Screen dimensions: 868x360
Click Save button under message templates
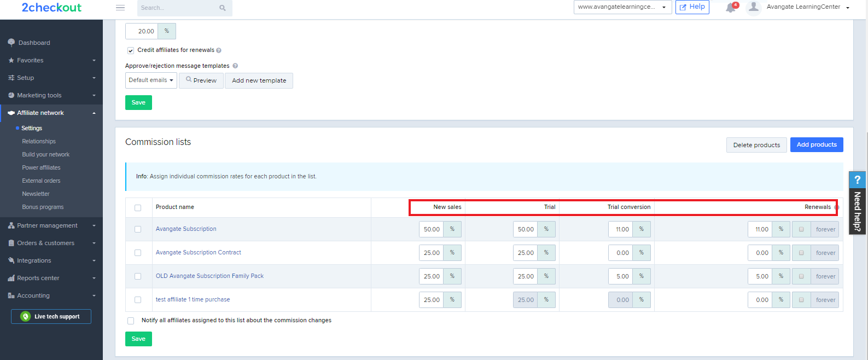(138, 102)
